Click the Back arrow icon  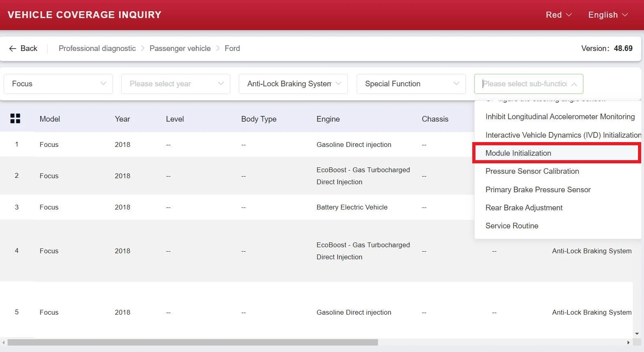pos(12,49)
